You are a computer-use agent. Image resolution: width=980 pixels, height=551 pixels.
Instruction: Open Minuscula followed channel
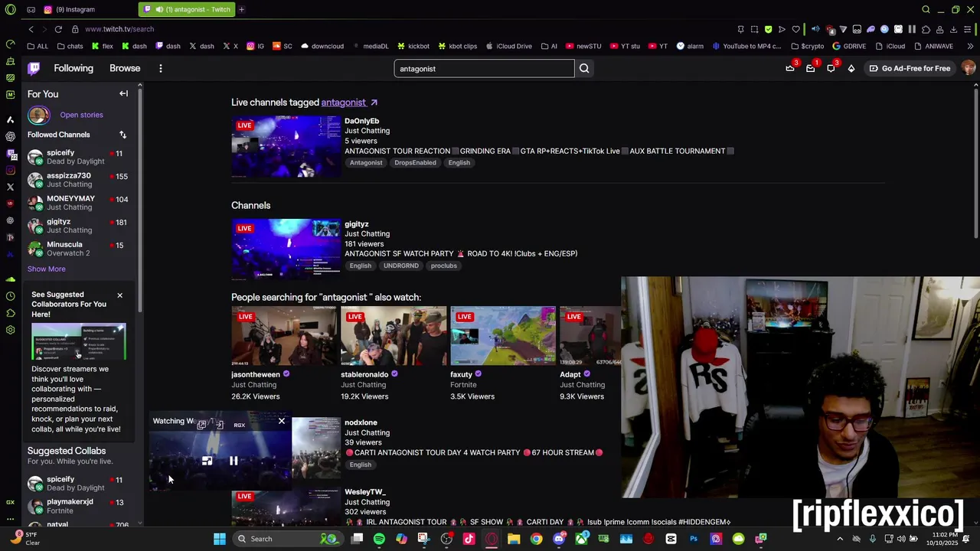77,249
